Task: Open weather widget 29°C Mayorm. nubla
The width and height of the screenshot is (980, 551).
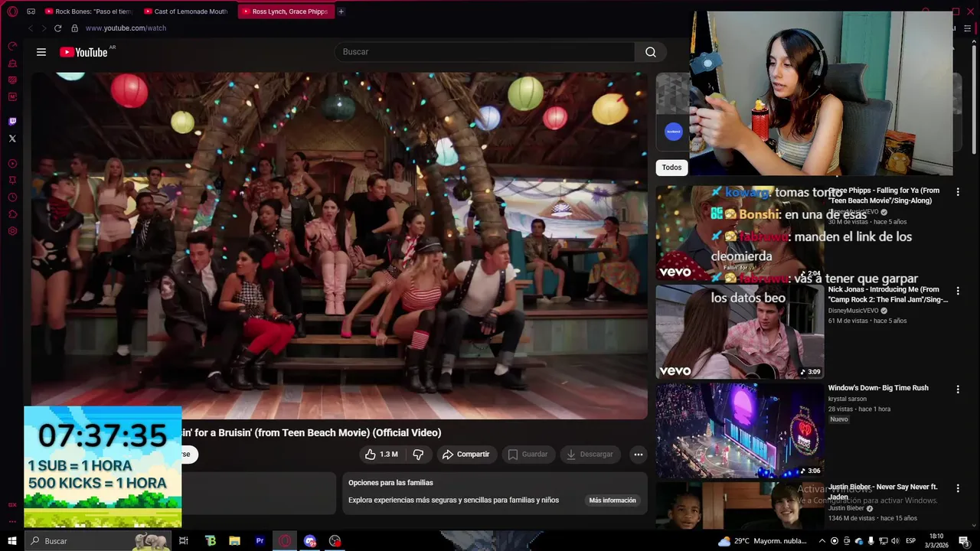Action: pyautogui.click(x=763, y=541)
